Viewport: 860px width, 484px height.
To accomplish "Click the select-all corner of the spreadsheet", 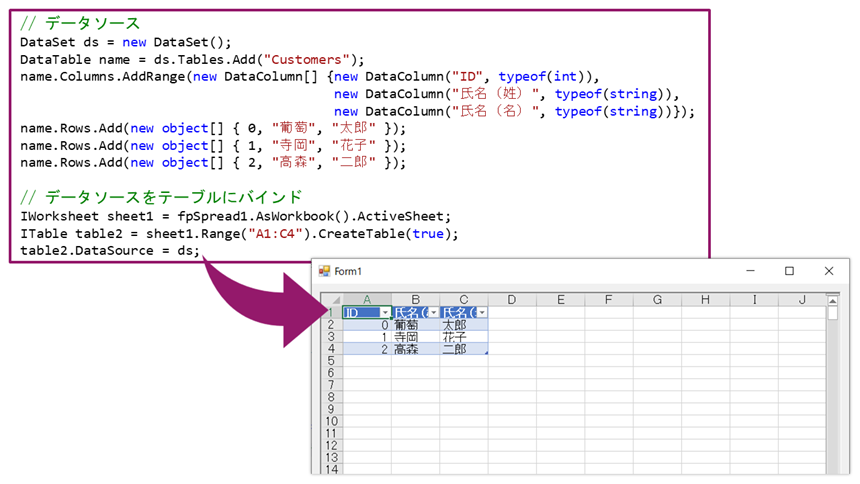I will pyautogui.click(x=330, y=299).
